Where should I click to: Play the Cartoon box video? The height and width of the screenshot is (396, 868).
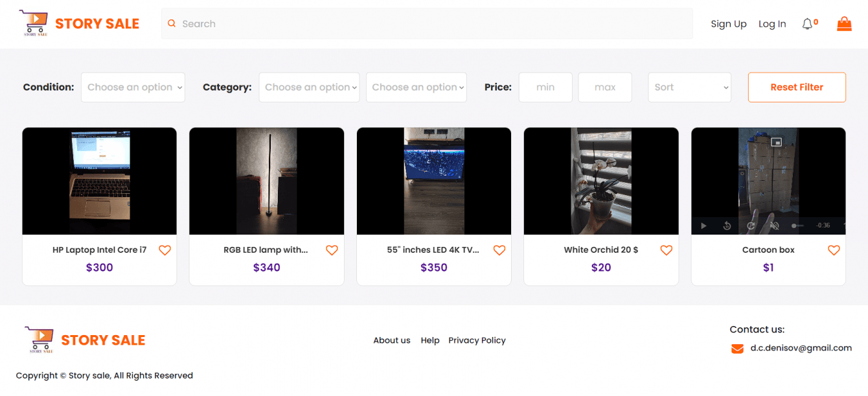(x=703, y=226)
